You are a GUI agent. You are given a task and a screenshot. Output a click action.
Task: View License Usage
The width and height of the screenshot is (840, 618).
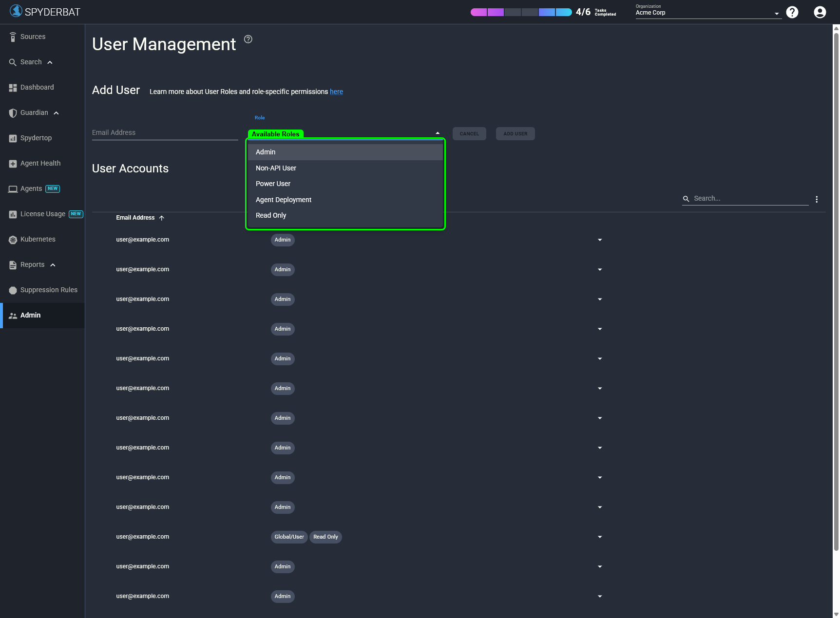(42, 214)
